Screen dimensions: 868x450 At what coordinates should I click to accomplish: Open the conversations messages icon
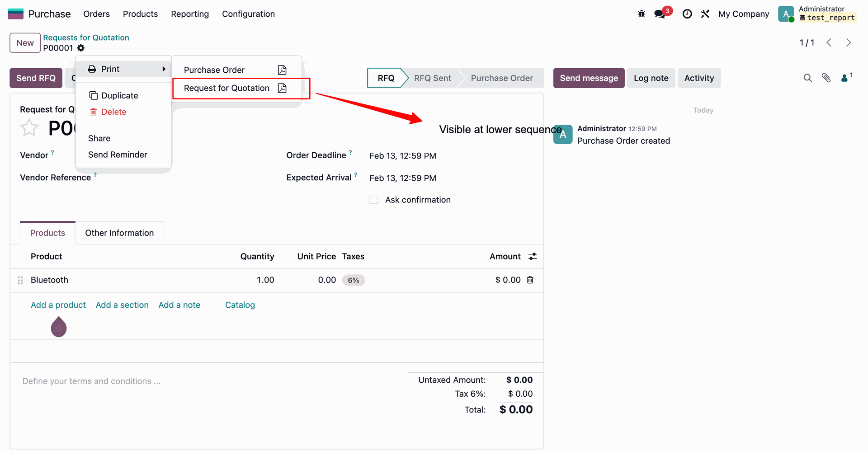[660, 14]
